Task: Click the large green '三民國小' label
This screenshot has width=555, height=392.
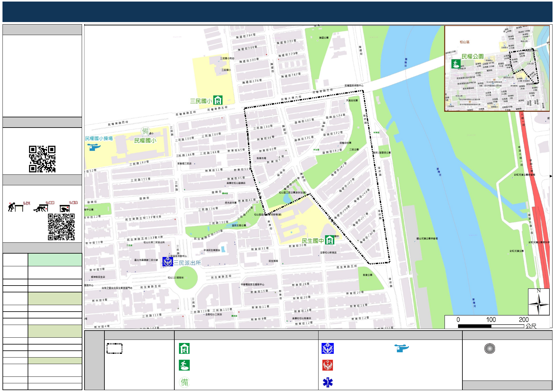Action: [201, 101]
